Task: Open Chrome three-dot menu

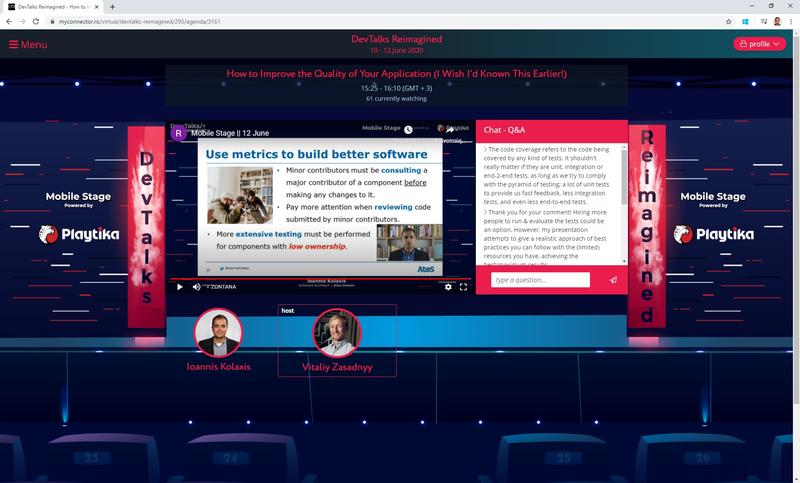Action: click(x=791, y=21)
